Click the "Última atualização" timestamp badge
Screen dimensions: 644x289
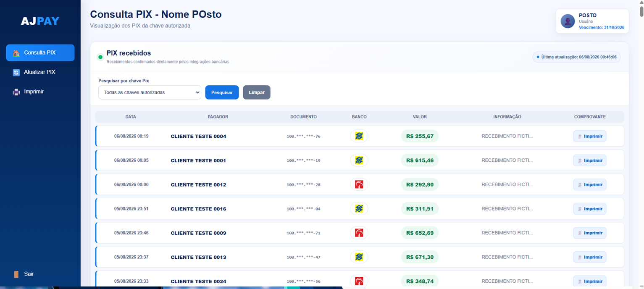pos(576,57)
